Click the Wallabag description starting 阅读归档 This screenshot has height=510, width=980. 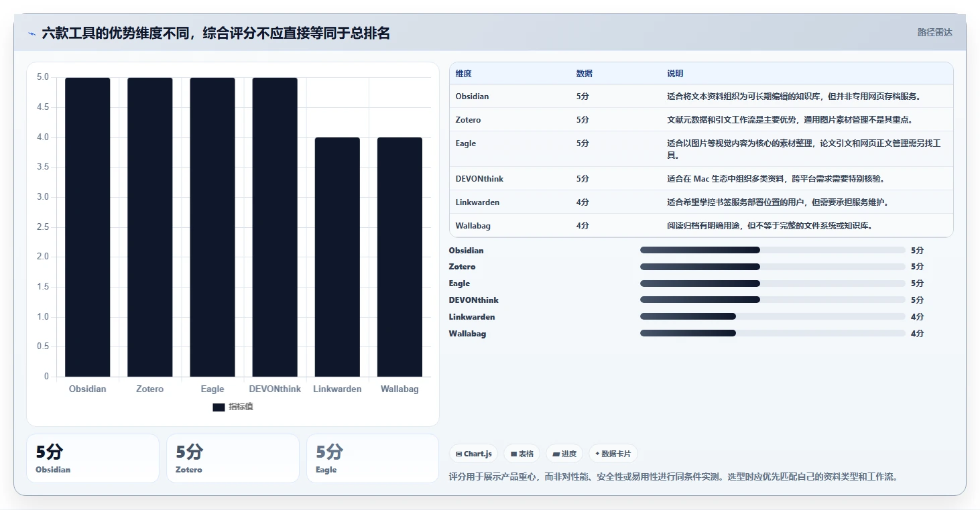(770, 226)
